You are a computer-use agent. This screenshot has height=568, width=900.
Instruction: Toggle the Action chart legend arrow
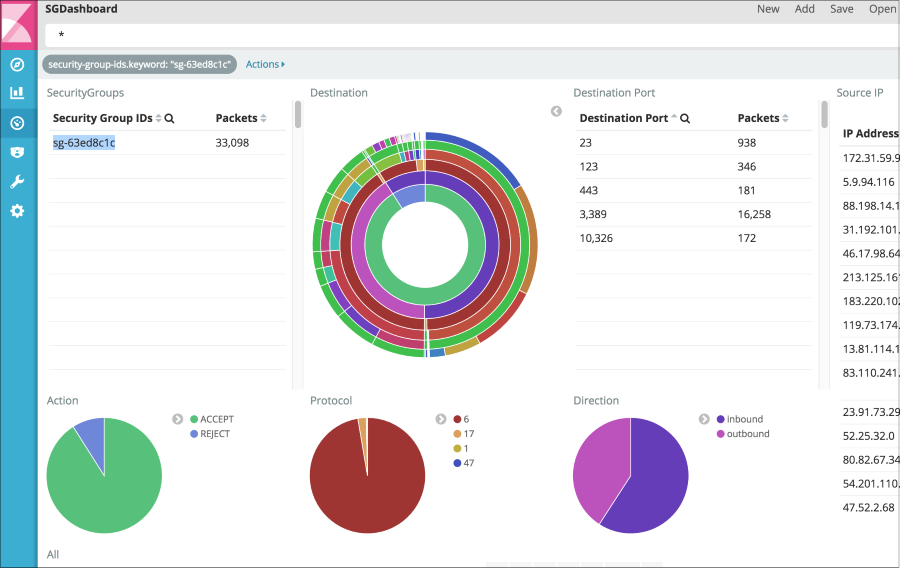pyautogui.click(x=177, y=419)
